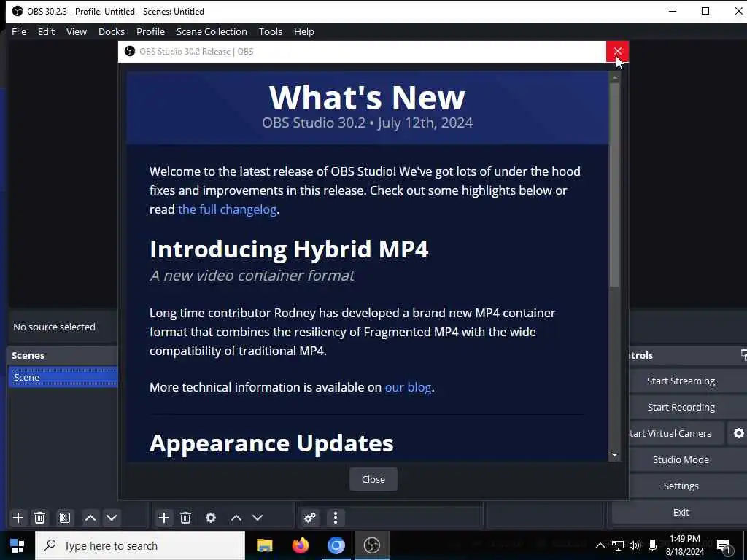This screenshot has width=747, height=560.
Task: Open the Docks menu
Action: (x=112, y=31)
